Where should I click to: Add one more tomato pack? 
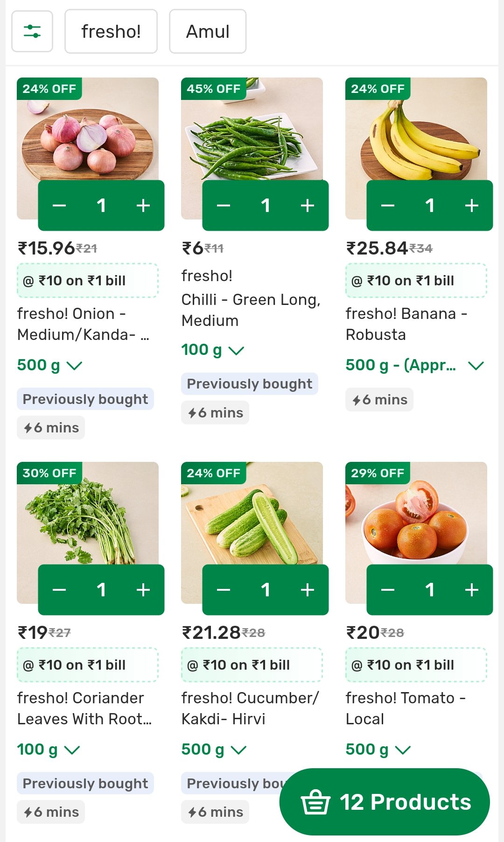(x=471, y=590)
